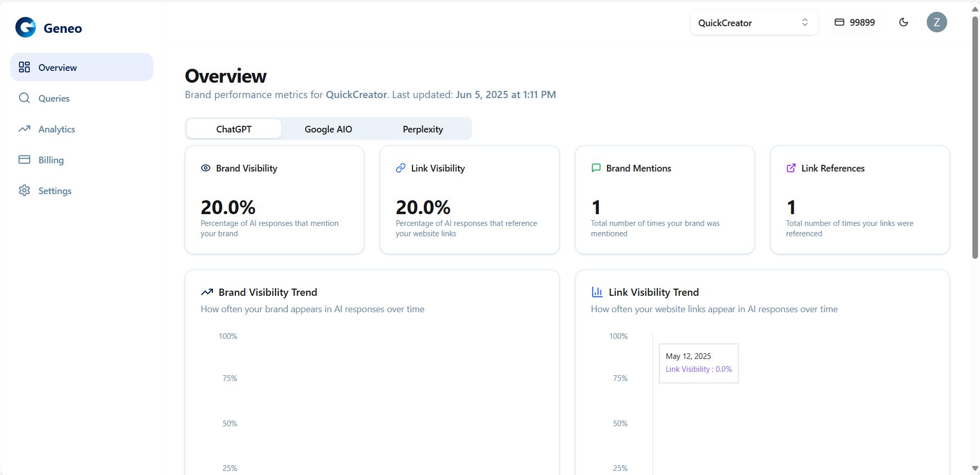Click the Geneo logo icon
Screen dimensions: 980x475
tap(26, 27)
